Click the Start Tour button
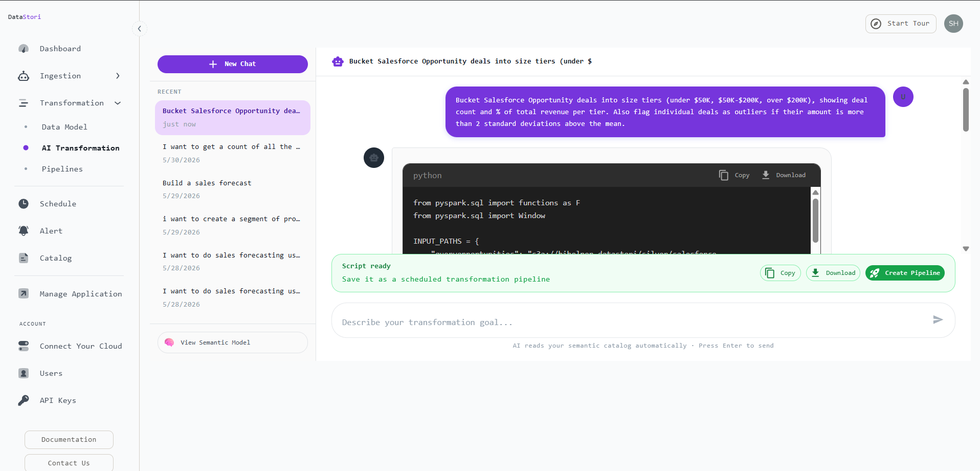The image size is (980, 471). pos(901,24)
